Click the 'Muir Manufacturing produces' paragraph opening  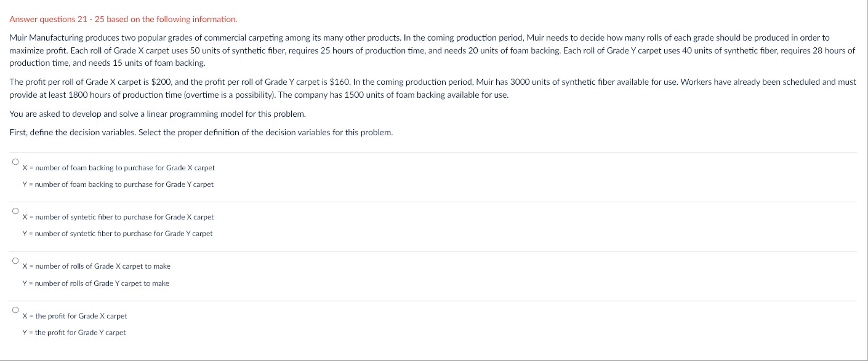pos(62,38)
